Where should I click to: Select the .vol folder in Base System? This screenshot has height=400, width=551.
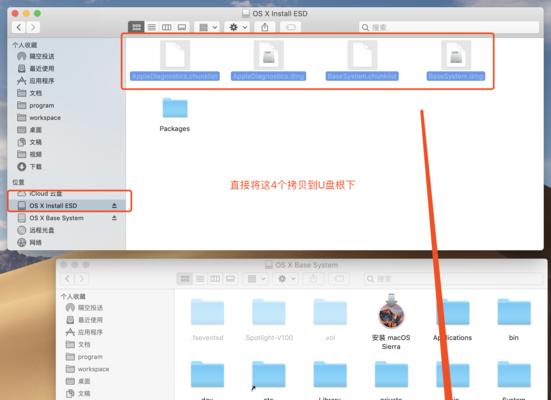(x=330, y=320)
